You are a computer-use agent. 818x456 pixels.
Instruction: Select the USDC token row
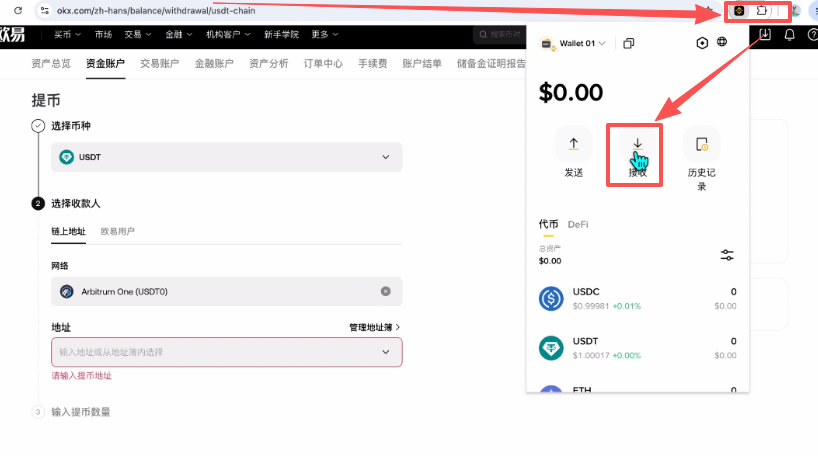(x=637, y=298)
